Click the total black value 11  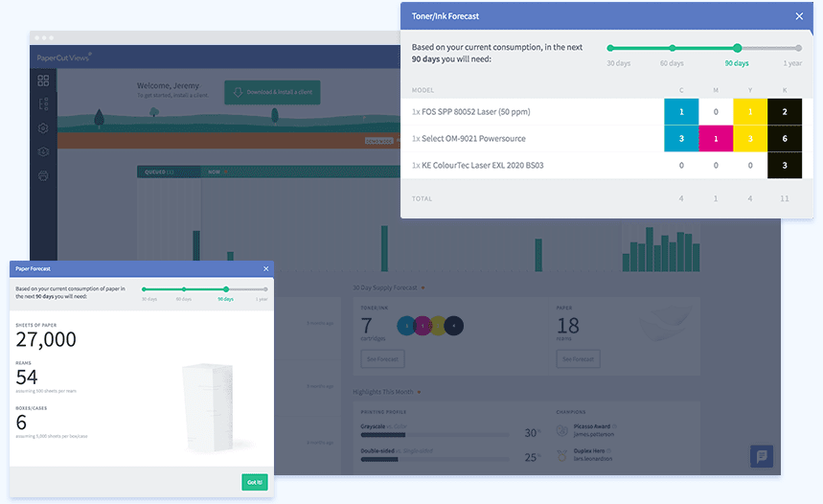click(784, 198)
